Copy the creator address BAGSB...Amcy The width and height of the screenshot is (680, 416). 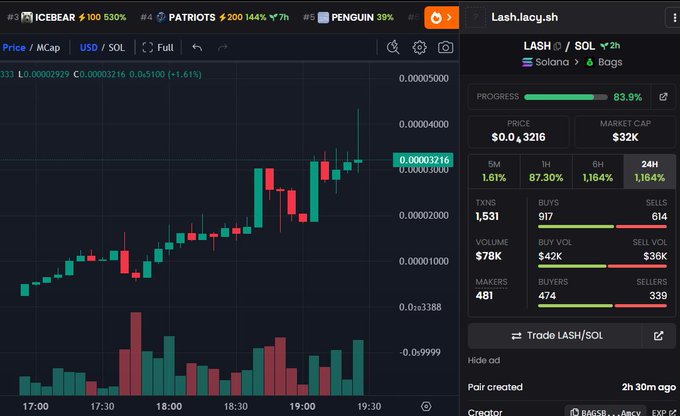pos(605,413)
